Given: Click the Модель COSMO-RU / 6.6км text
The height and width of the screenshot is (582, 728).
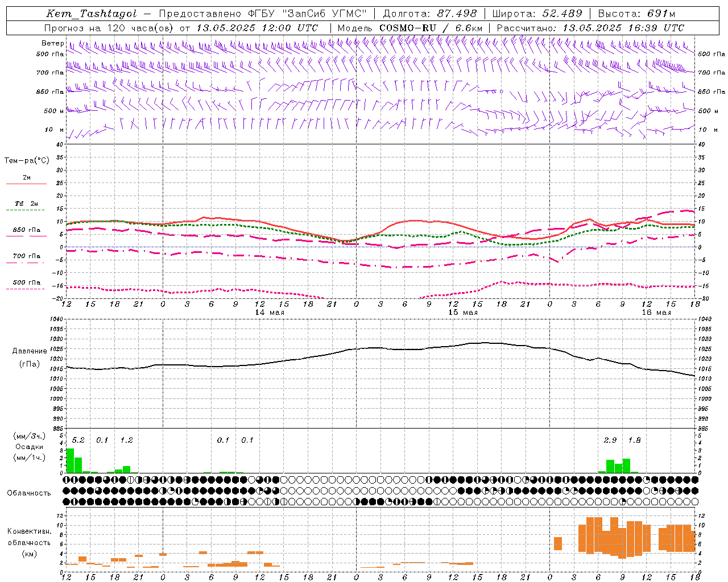Looking at the screenshot, I should 410,28.
